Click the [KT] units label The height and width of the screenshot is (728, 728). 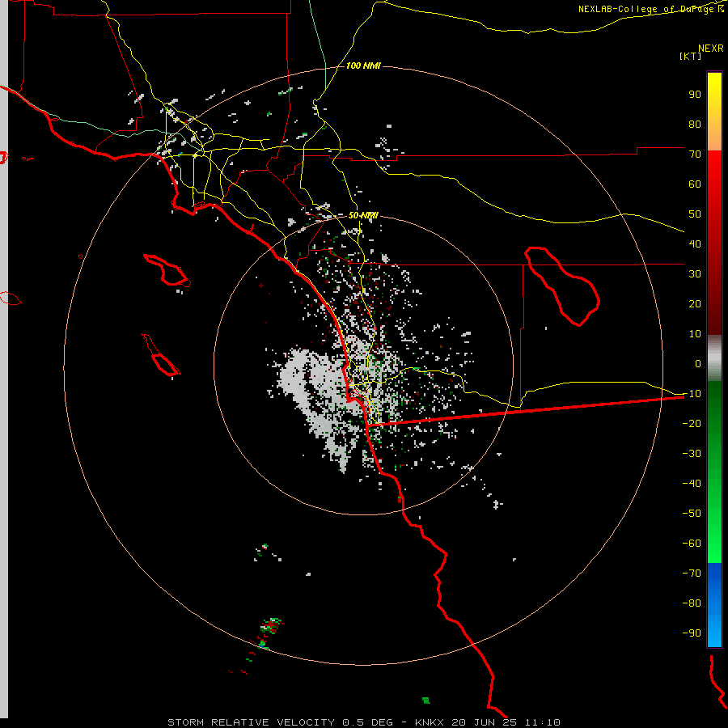click(691, 56)
